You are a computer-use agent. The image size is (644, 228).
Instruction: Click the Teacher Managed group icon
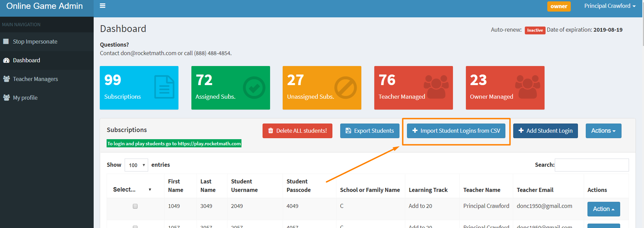click(436, 87)
